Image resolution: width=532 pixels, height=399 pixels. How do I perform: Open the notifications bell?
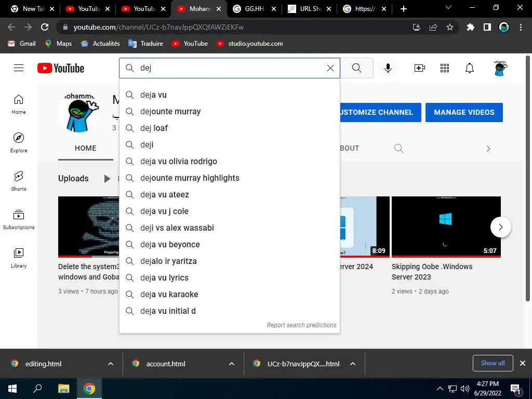[x=470, y=68]
